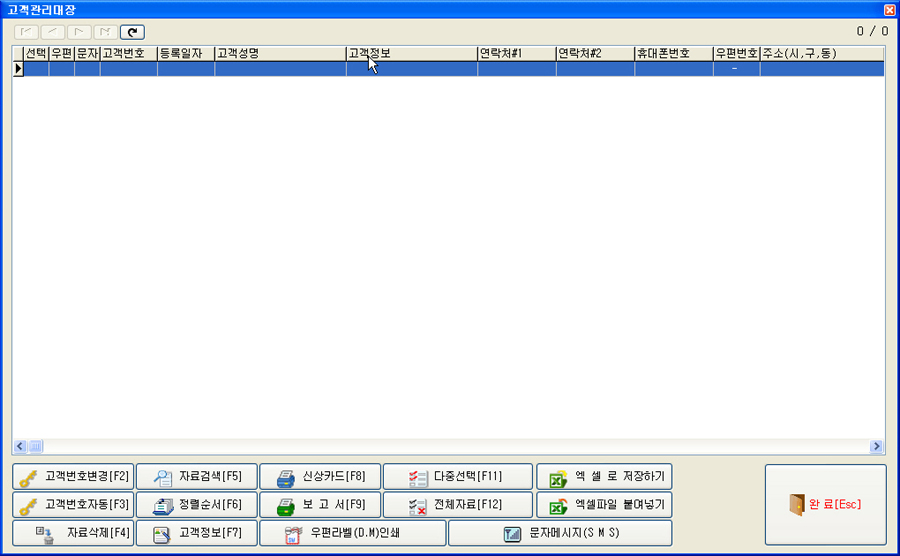Go to last record navigation arrow
The height and width of the screenshot is (556, 900).
106,32
